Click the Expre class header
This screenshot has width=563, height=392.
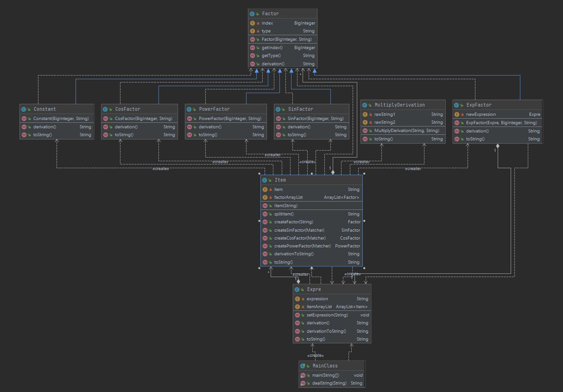(332, 290)
